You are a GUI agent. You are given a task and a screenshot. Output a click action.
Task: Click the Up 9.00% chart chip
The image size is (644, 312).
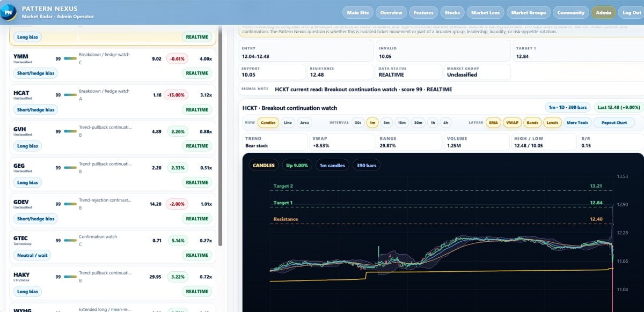pos(297,165)
